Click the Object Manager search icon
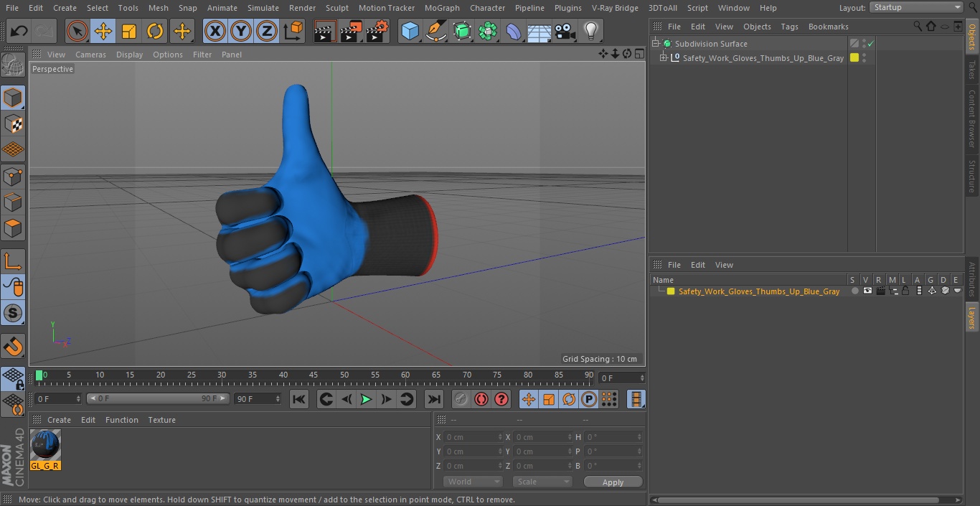Image resolution: width=980 pixels, height=506 pixels. [x=918, y=27]
